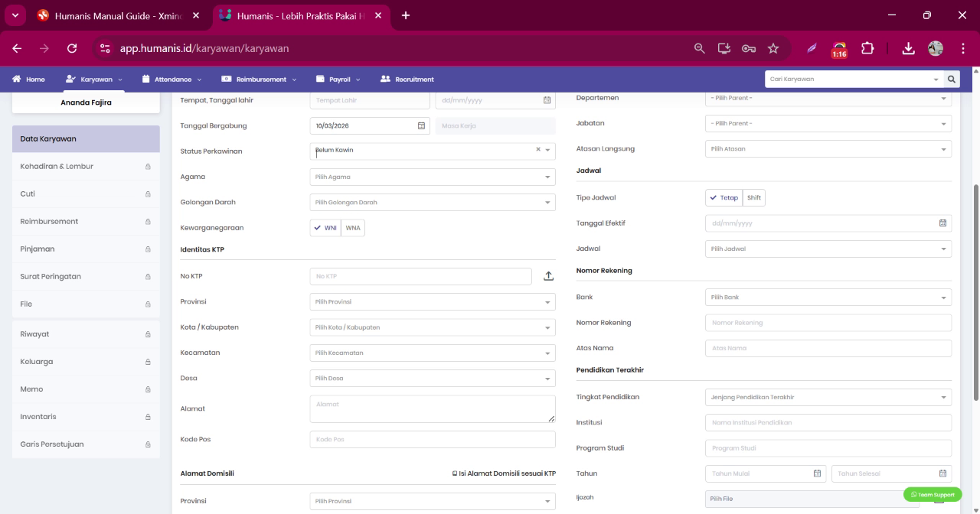This screenshot has height=514, width=980.
Task: Click the Team Support button
Action: [933, 494]
